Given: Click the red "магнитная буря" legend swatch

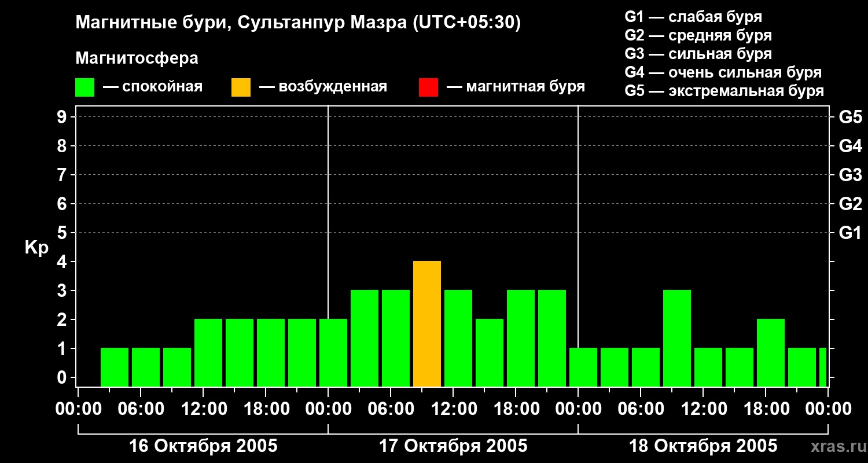Looking at the screenshot, I should pos(428,87).
